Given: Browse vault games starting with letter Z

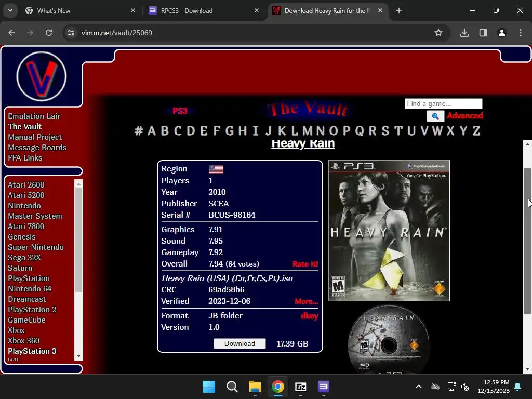Looking at the screenshot, I should pos(476,130).
